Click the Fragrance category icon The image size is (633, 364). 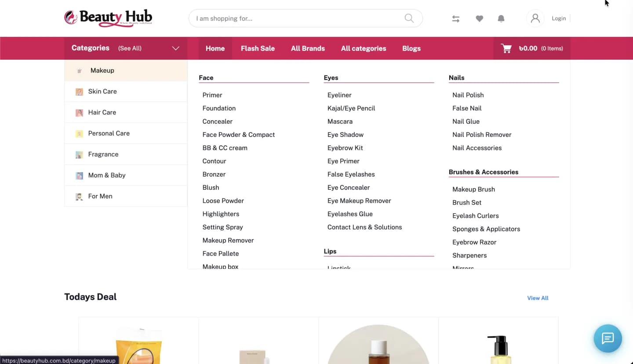79,155
